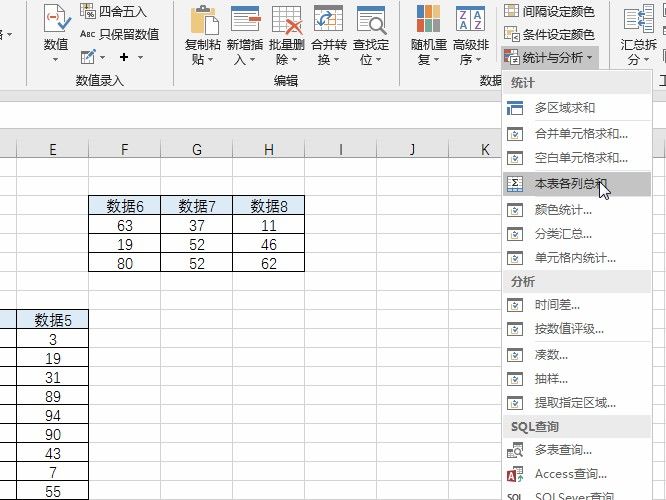Select 空白单元格求和... menu item
The image size is (666, 500).
[x=577, y=158]
